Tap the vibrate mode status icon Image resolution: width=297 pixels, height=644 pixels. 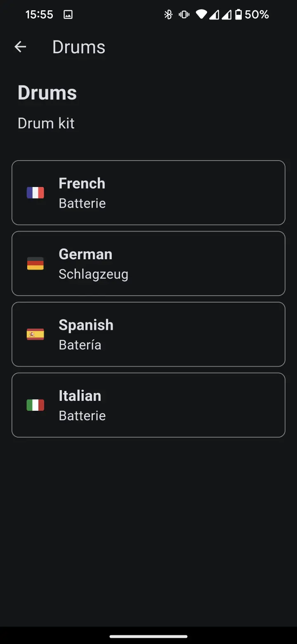click(184, 15)
